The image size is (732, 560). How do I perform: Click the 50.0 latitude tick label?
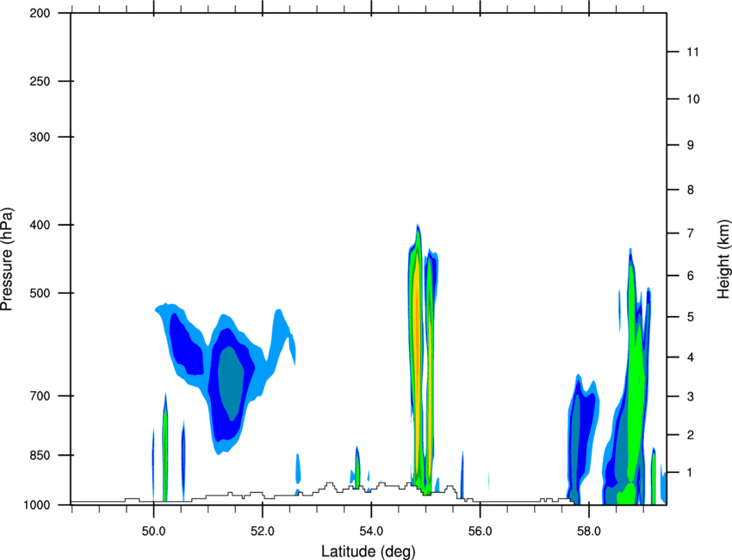(153, 532)
